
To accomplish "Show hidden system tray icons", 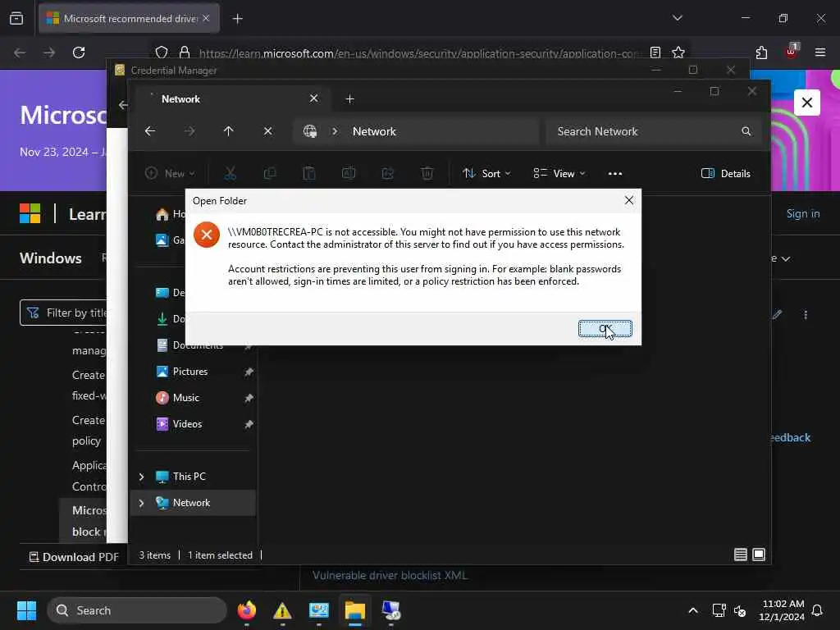I will [692, 610].
